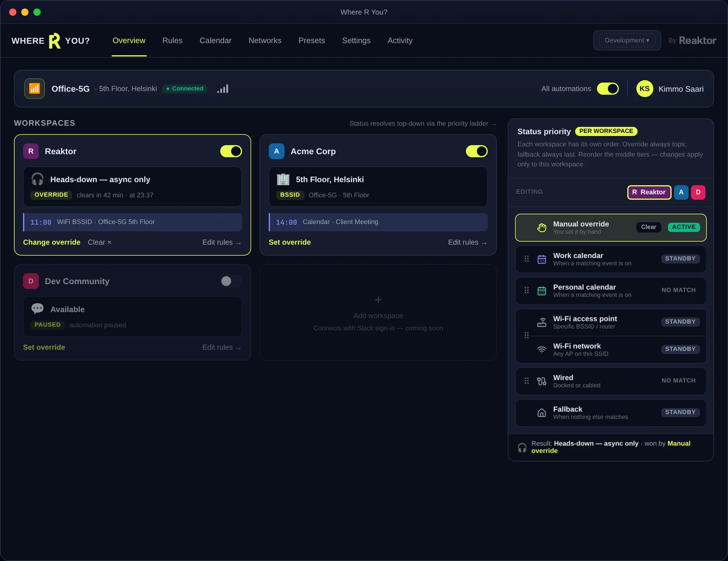This screenshot has width=728, height=561.
Task: Open Edit rules for Dev Community
Action: point(222,347)
